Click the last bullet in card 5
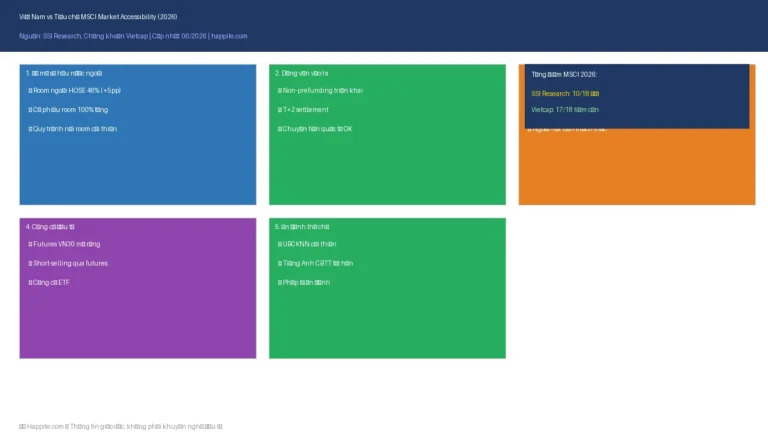This screenshot has width=768, height=448. (x=304, y=283)
